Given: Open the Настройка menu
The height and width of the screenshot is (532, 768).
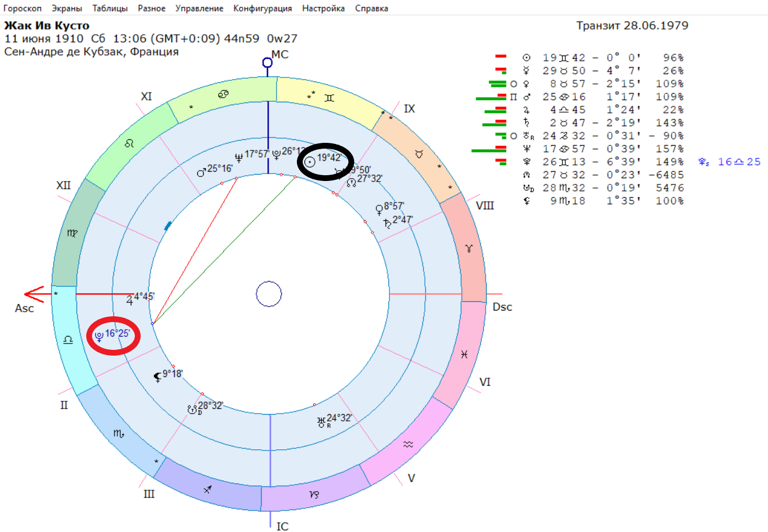Looking at the screenshot, I should point(324,8).
